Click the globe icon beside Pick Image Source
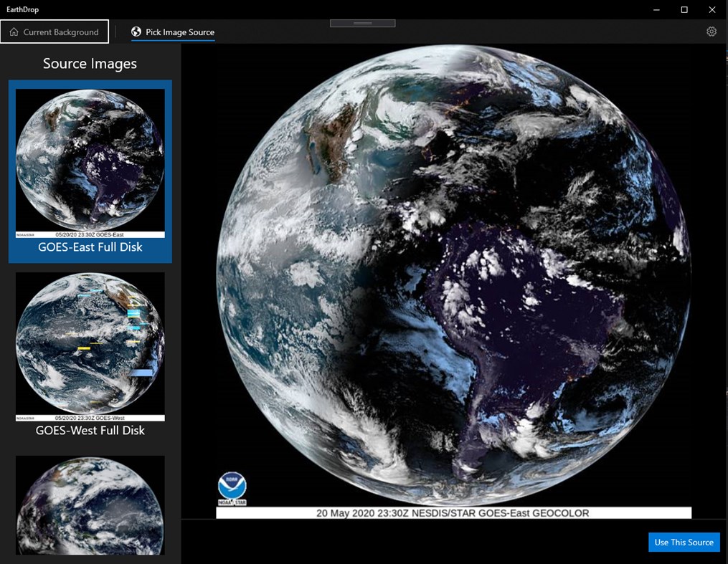Image resolution: width=728 pixels, height=564 pixels. click(x=135, y=32)
